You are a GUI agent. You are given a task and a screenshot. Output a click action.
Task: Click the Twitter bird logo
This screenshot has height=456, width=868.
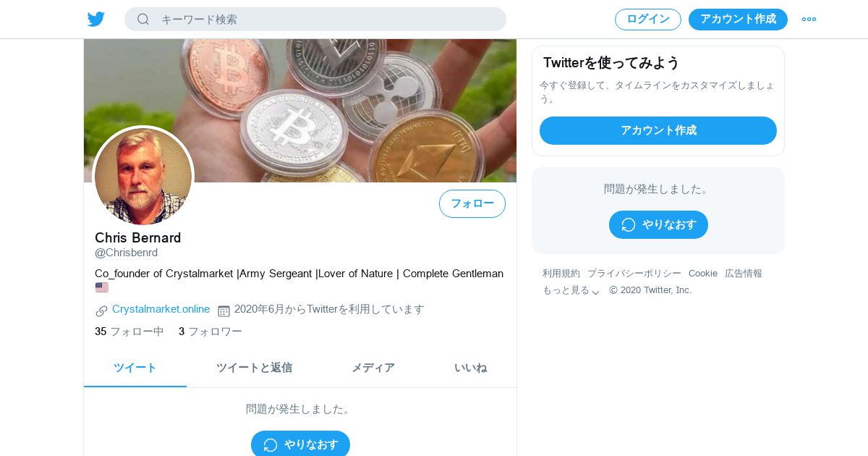(96, 19)
